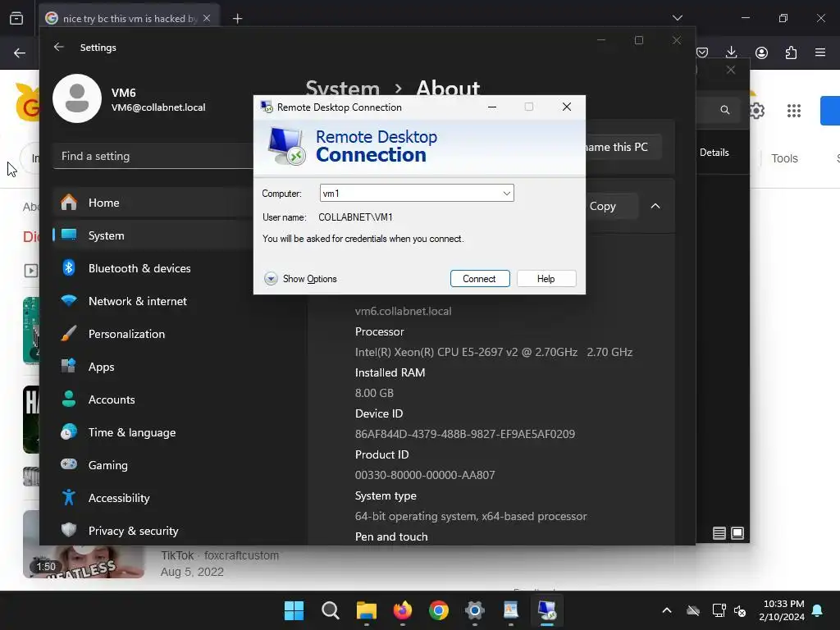This screenshot has width=840, height=630.
Task: Open new browser tab with plus icon
Action: tap(237, 19)
